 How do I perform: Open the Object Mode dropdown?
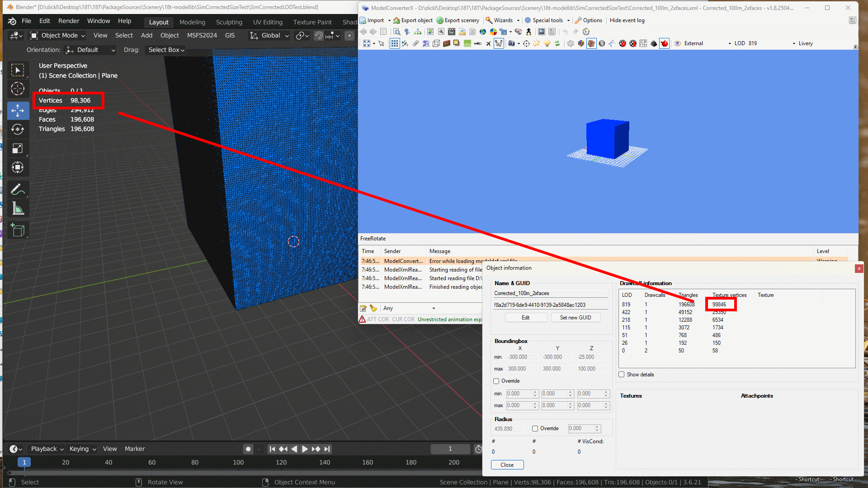click(58, 35)
